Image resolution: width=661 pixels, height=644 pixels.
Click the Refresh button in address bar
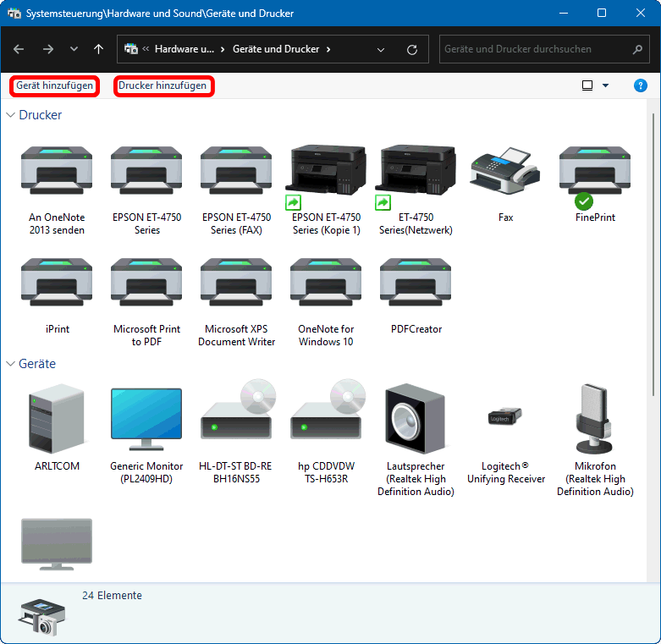411,49
